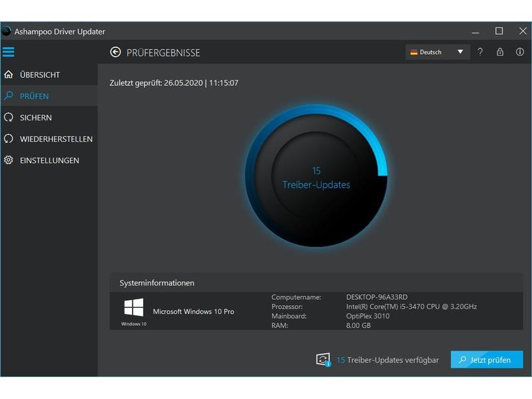Click the padlock license icon
The width and height of the screenshot is (532, 399).
pos(500,52)
